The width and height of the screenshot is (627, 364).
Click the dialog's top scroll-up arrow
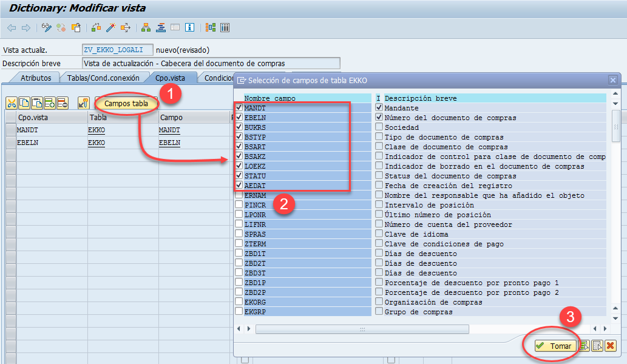pos(616,94)
